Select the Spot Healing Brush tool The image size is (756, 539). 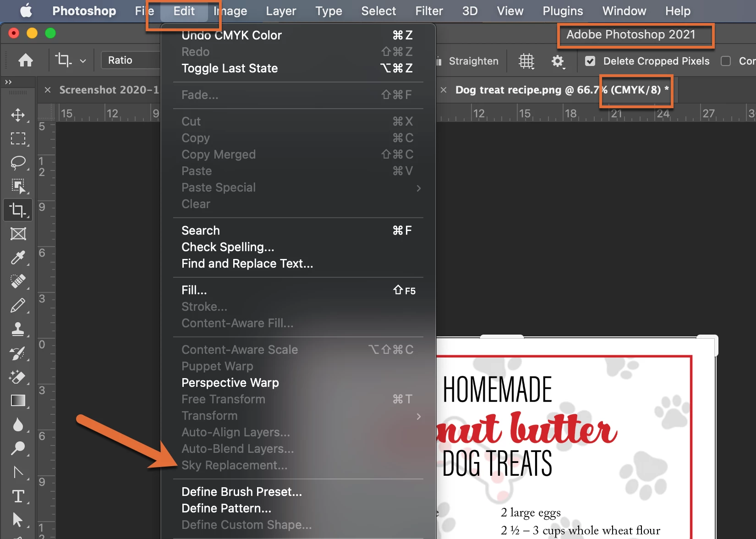coord(18,281)
